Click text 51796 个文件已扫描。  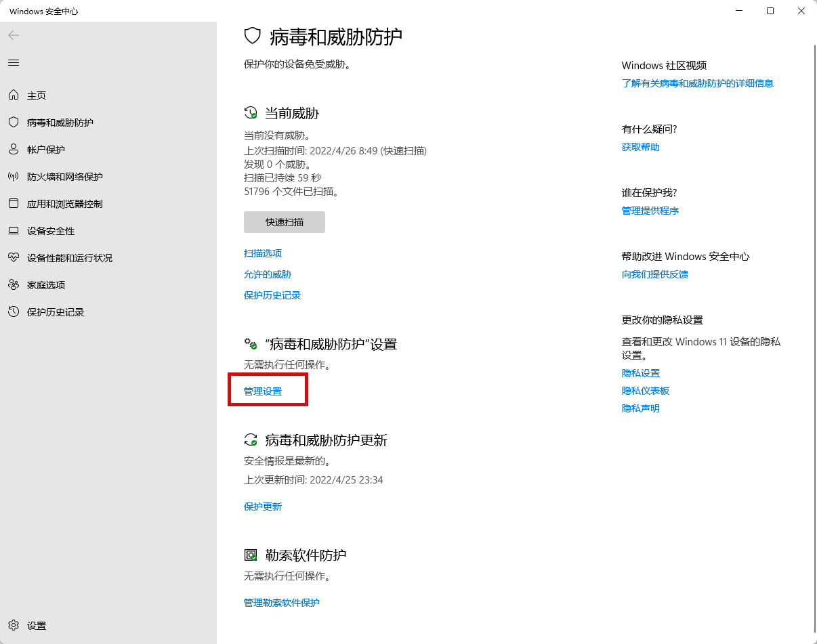click(291, 192)
